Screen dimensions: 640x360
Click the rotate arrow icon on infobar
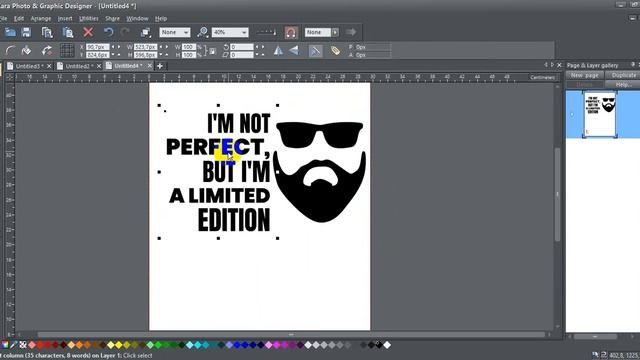pyautogui.click(x=47, y=51)
